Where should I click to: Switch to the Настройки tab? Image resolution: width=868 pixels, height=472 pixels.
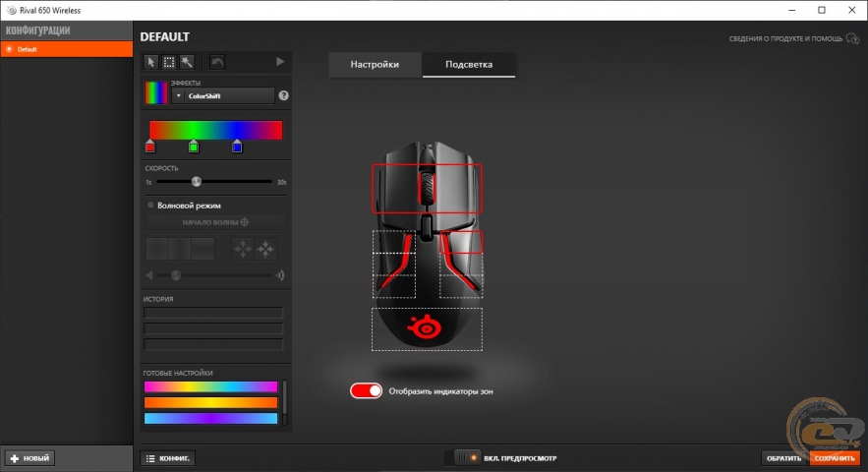pyautogui.click(x=375, y=64)
